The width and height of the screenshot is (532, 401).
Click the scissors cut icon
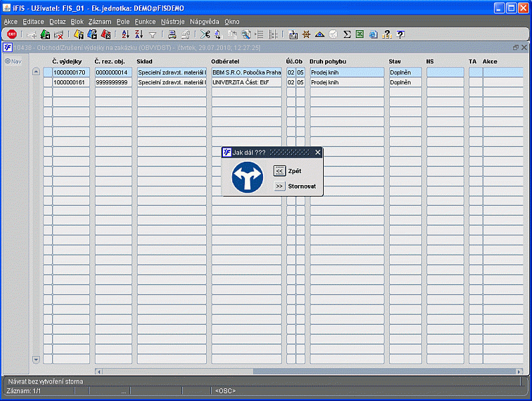pos(204,34)
